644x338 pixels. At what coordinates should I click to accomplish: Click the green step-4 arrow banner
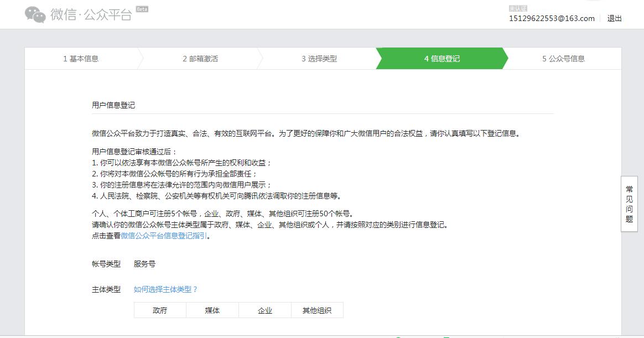coord(440,59)
